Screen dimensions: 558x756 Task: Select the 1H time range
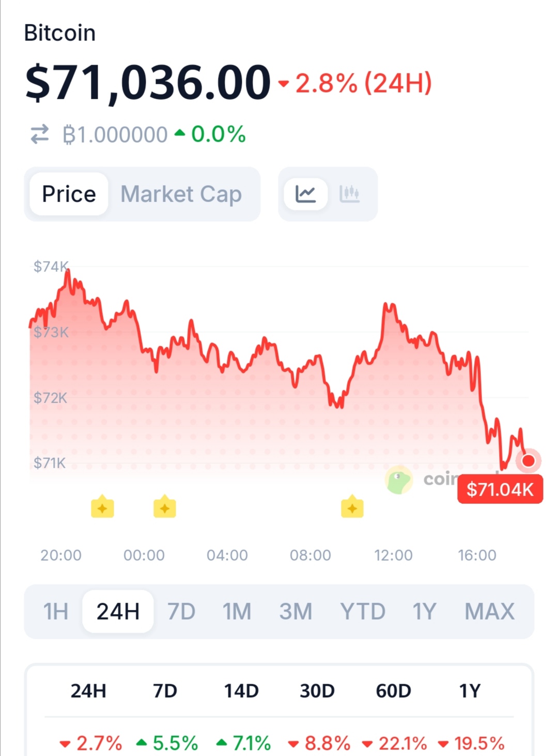55,611
